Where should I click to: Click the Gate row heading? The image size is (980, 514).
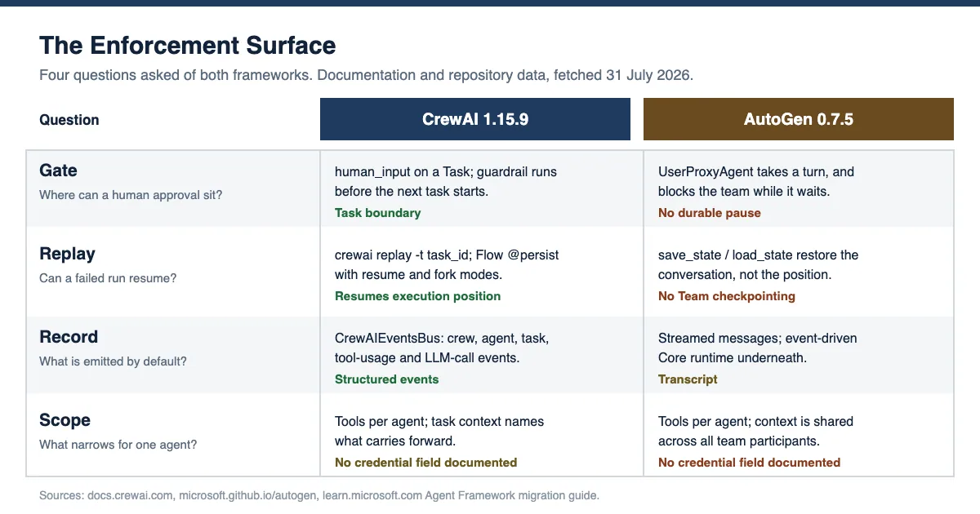coord(58,171)
